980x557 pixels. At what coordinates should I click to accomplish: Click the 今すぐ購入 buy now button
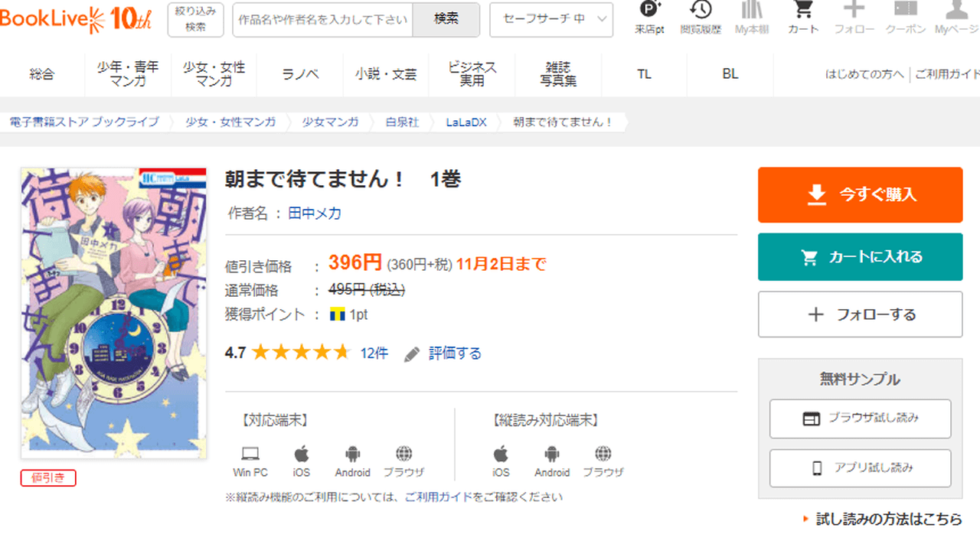pyautogui.click(x=860, y=195)
